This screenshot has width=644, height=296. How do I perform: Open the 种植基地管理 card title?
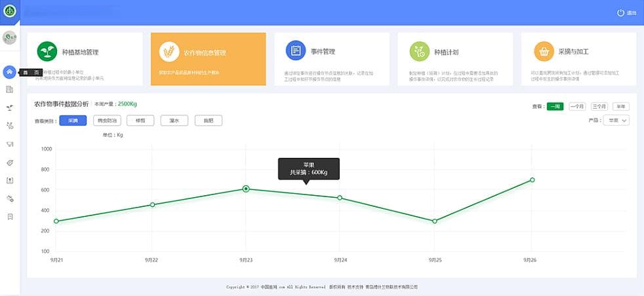coord(80,52)
